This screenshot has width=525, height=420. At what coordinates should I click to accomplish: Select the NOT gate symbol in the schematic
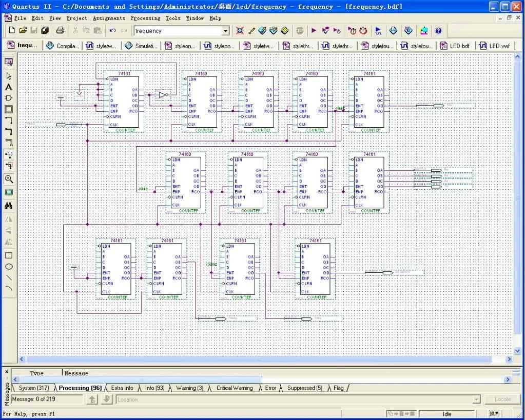[x=163, y=95]
